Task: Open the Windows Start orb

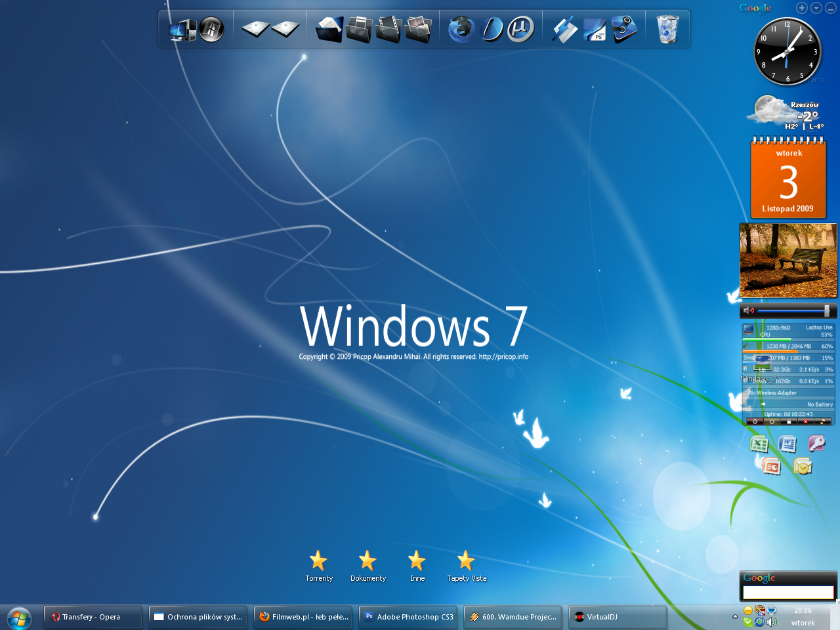Action: [x=19, y=618]
